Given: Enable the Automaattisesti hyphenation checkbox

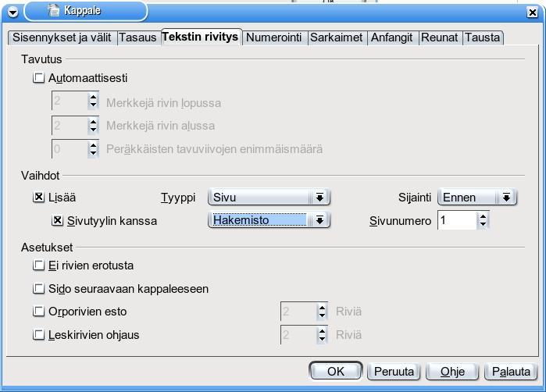Looking at the screenshot, I should (x=38, y=77).
